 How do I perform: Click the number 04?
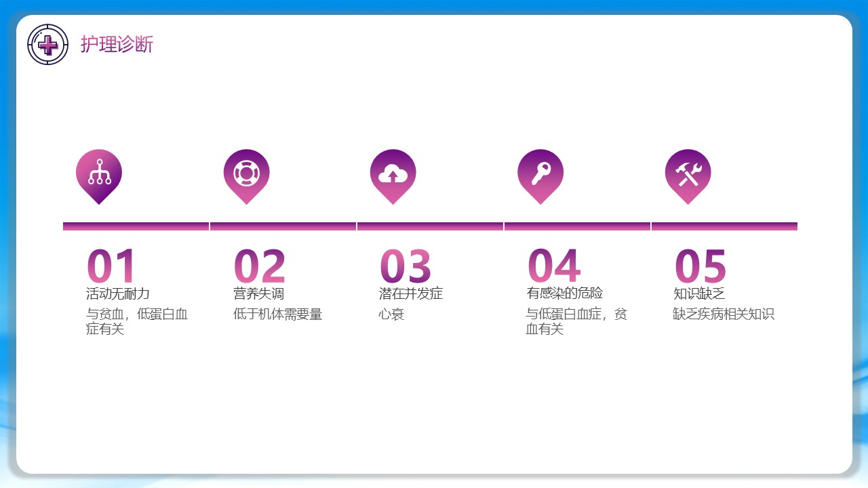pyautogui.click(x=554, y=266)
